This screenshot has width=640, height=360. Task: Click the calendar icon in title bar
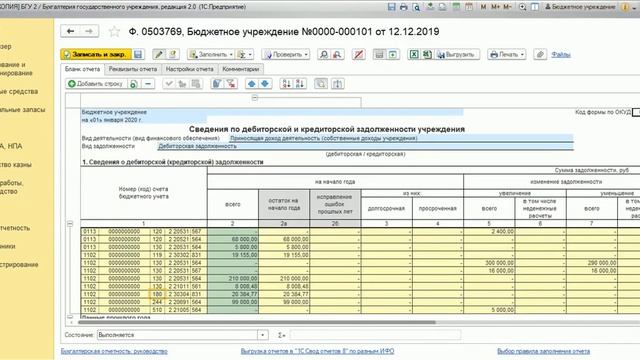coord(469,7)
